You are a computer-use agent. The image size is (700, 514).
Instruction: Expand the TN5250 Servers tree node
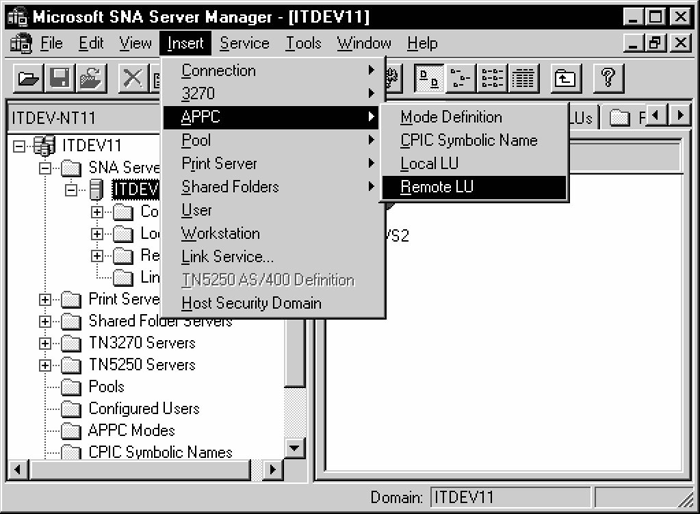point(45,365)
